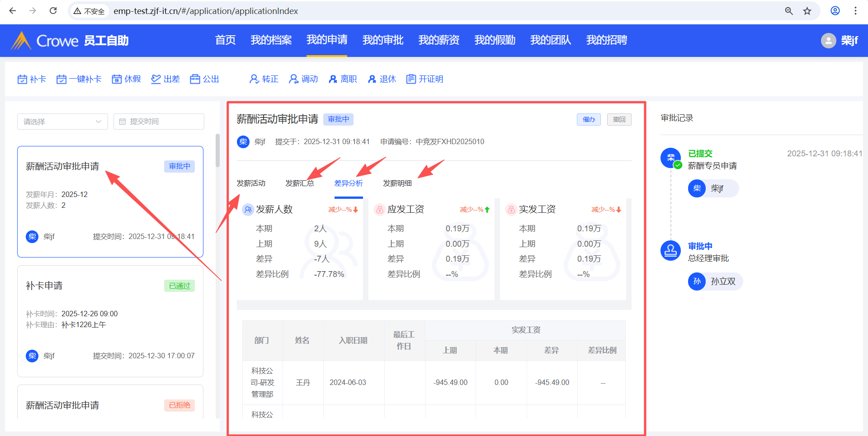Click the 差异比例 column header
The height and width of the screenshot is (436, 868).
(x=602, y=351)
